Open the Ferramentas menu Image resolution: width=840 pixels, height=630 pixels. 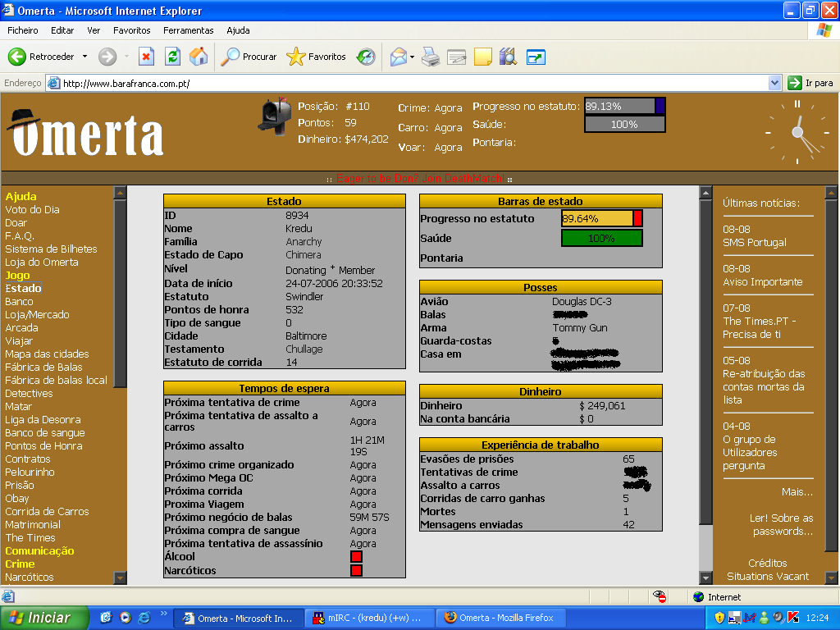point(188,30)
